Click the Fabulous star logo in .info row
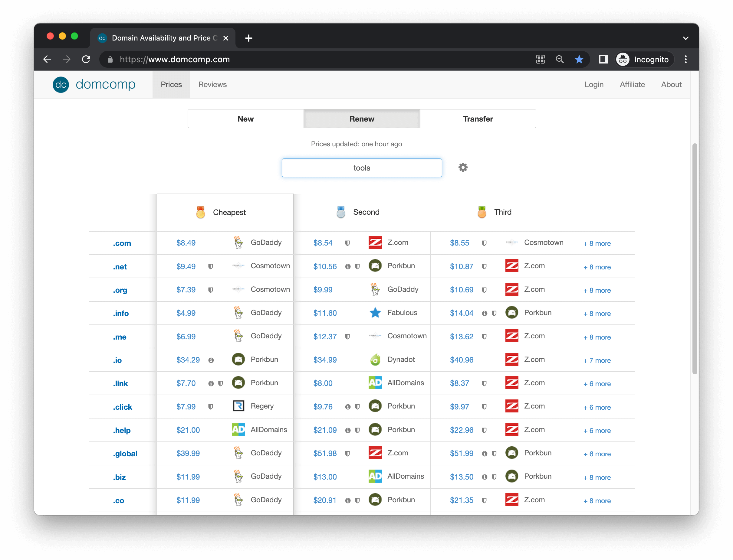 pyautogui.click(x=375, y=313)
